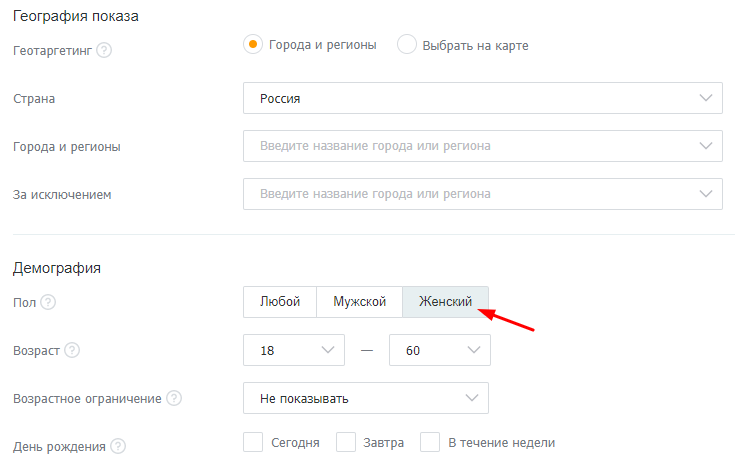Click help icon next to Возрастное ограничение

[174, 399]
